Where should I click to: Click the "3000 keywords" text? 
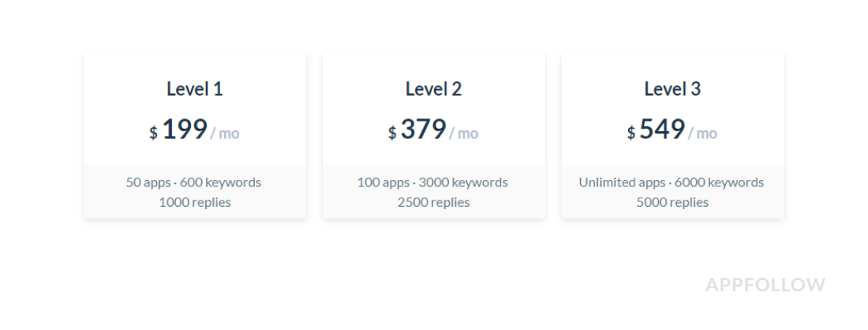pyautogui.click(x=463, y=182)
